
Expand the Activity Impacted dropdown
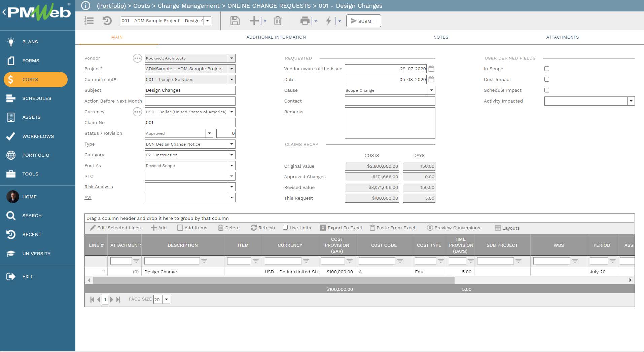[x=631, y=101]
